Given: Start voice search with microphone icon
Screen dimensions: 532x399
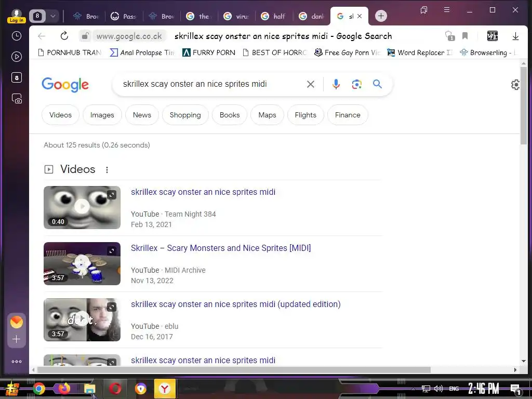Looking at the screenshot, I should pos(336,84).
